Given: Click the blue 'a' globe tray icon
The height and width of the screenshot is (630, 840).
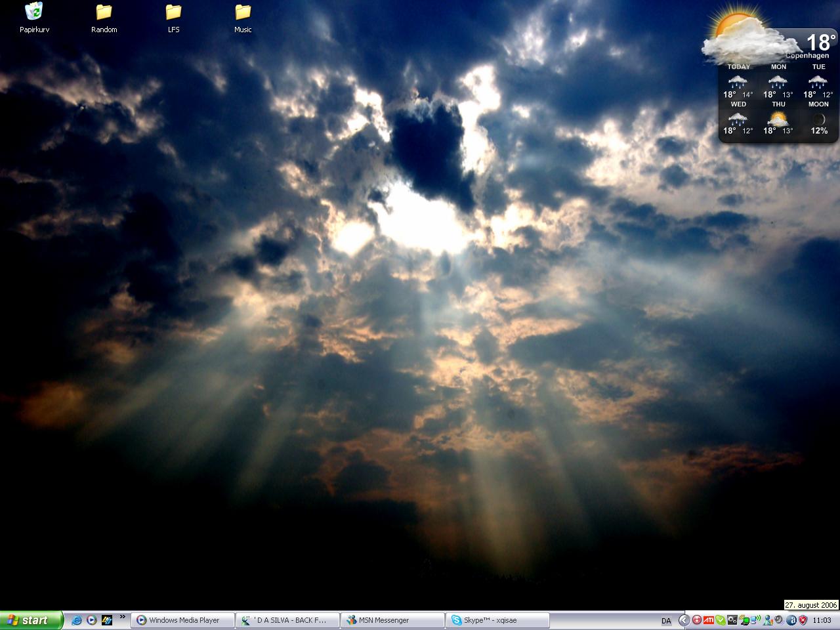Looking at the screenshot, I should coord(791,620).
